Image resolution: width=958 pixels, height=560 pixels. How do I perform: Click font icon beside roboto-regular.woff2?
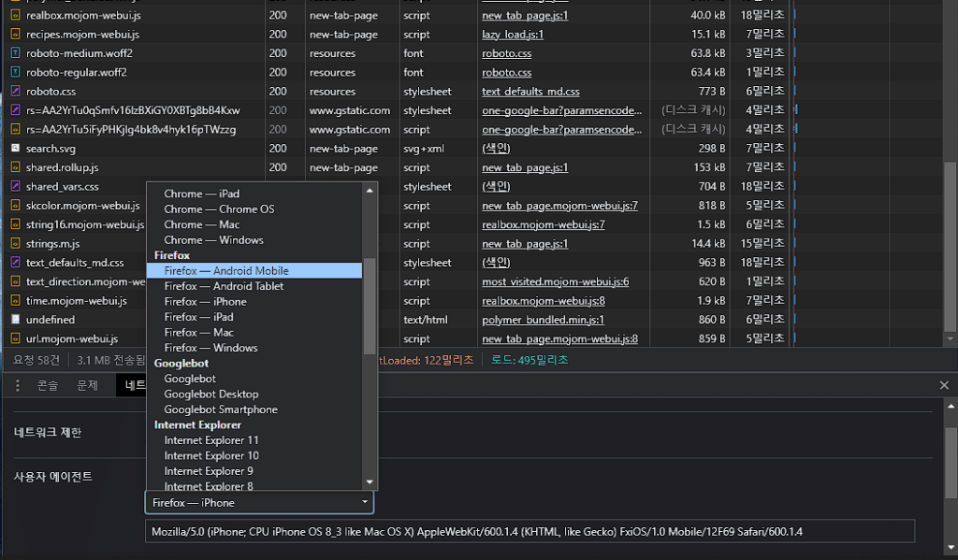point(15,72)
